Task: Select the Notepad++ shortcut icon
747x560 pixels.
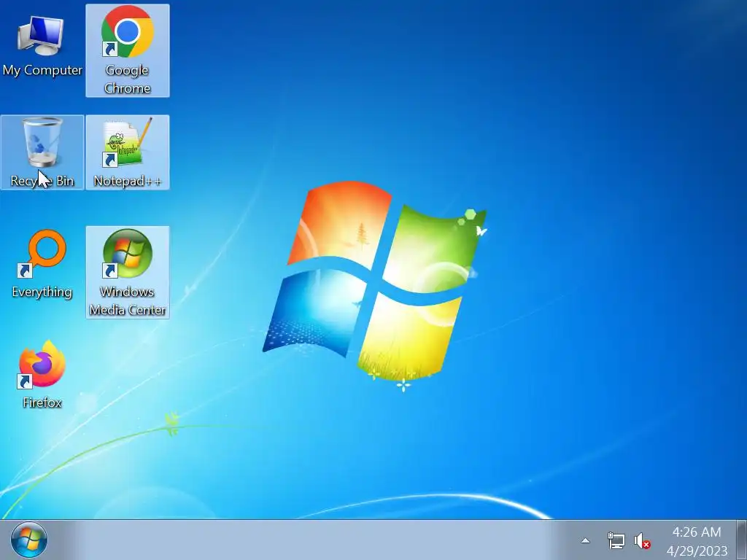Action: [127, 152]
